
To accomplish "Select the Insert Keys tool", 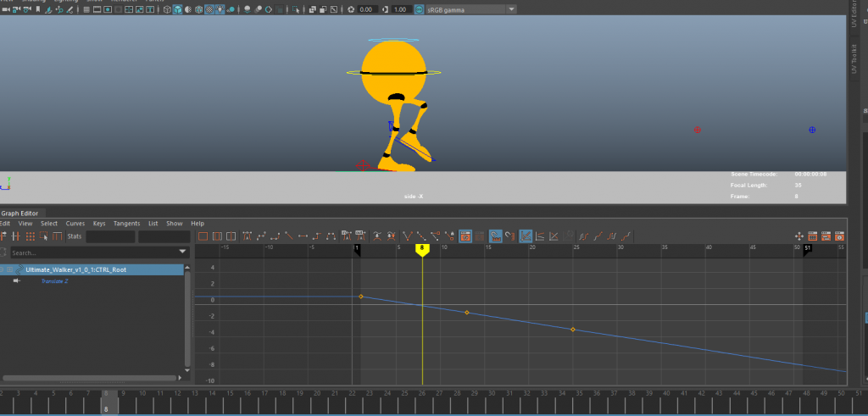I will tap(15, 236).
